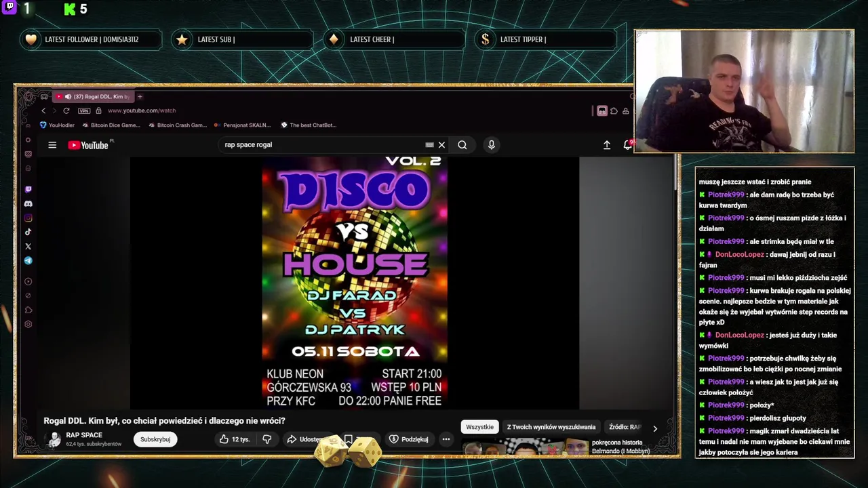Image resolution: width=868 pixels, height=488 pixels.
Task: Open the YouTube hamburger guide menu
Action: click(52, 145)
